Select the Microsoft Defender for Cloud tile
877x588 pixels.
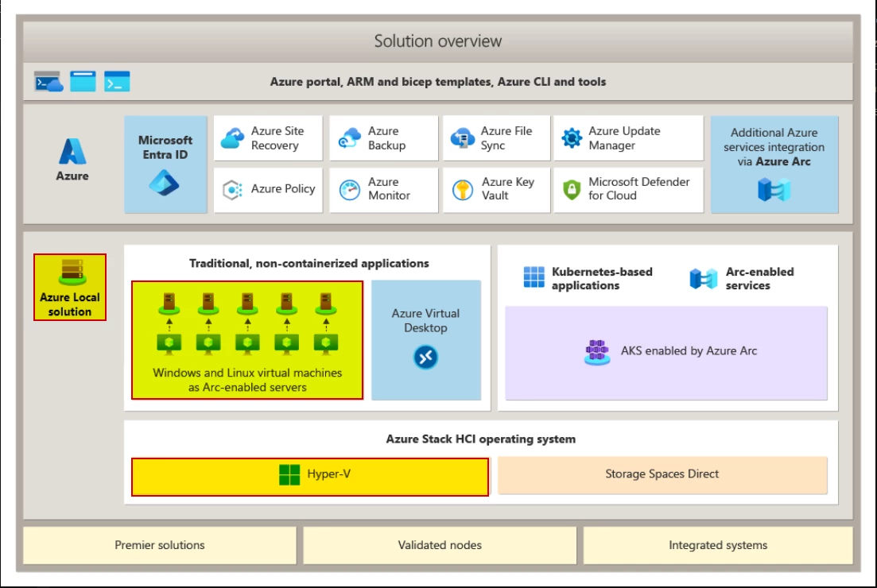pos(629,190)
